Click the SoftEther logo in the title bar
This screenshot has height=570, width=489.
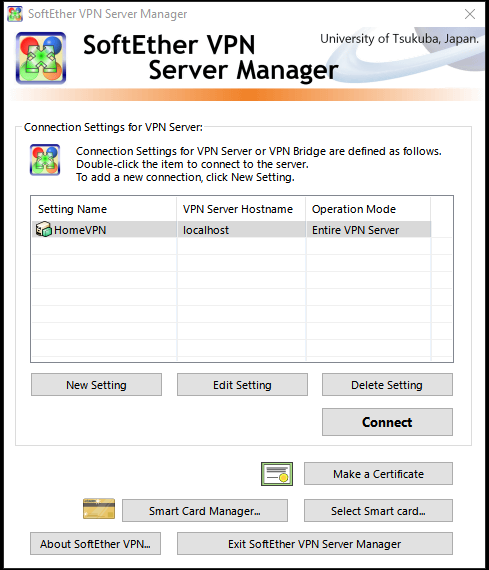coord(15,14)
